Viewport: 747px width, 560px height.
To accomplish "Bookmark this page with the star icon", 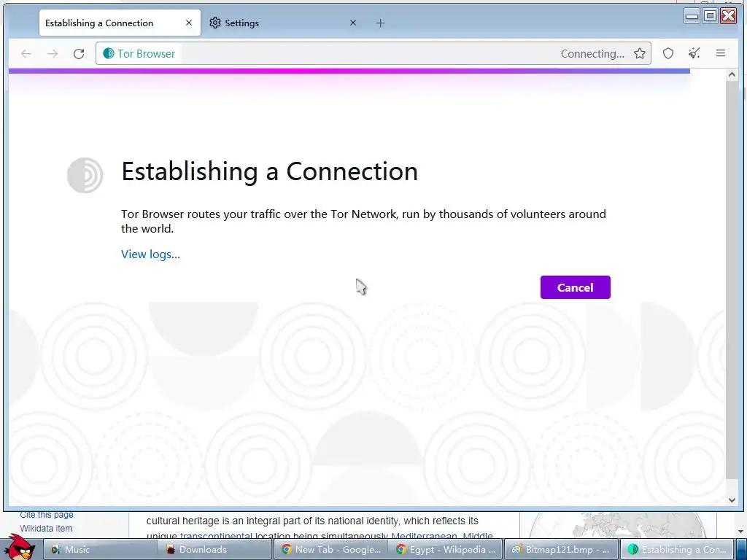I will tap(639, 53).
